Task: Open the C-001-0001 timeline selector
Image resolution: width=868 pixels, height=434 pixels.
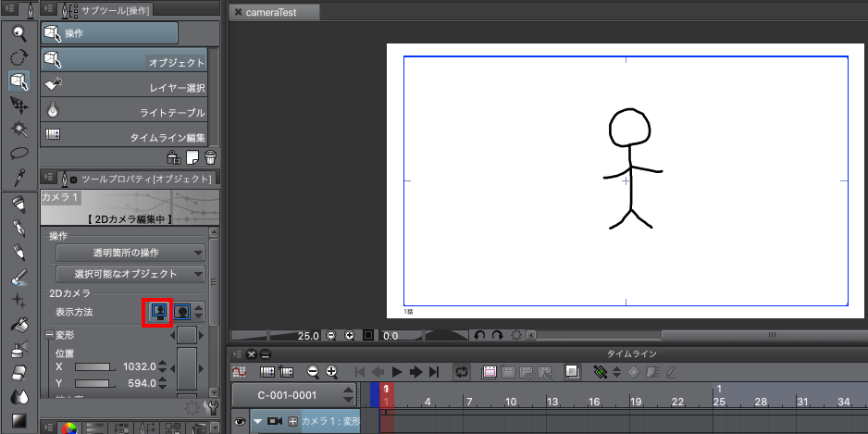Action: tap(293, 395)
